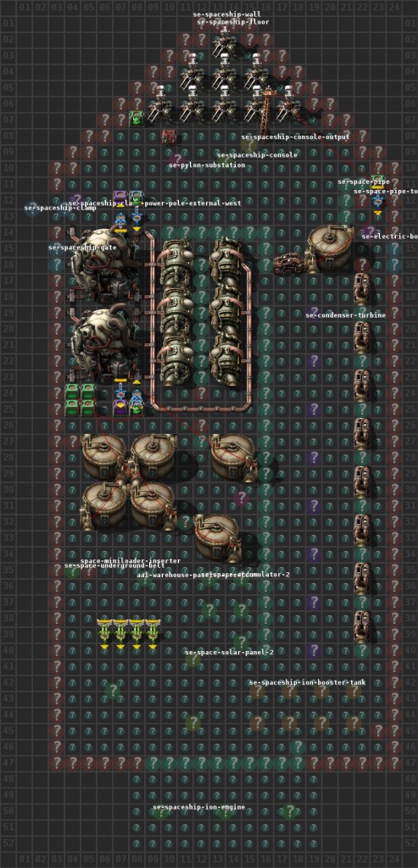The width and height of the screenshot is (418, 868).
Task: Select the bottommost turbine in the right-side column
Action: click(361, 626)
